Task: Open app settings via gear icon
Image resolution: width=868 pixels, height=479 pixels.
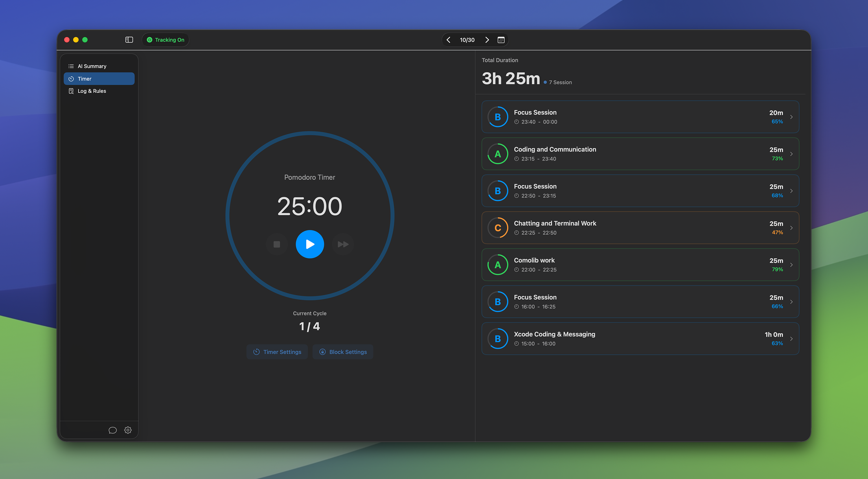Action: pyautogui.click(x=128, y=430)
